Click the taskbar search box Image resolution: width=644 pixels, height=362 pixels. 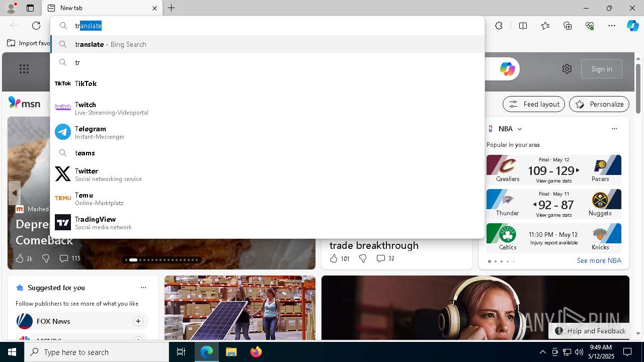[x=97, y=352]
